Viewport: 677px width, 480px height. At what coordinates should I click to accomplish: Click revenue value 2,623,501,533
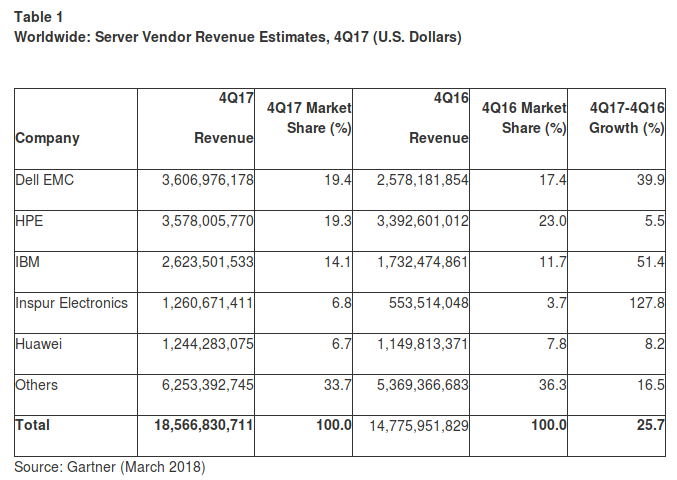click(x=208, y=262)
